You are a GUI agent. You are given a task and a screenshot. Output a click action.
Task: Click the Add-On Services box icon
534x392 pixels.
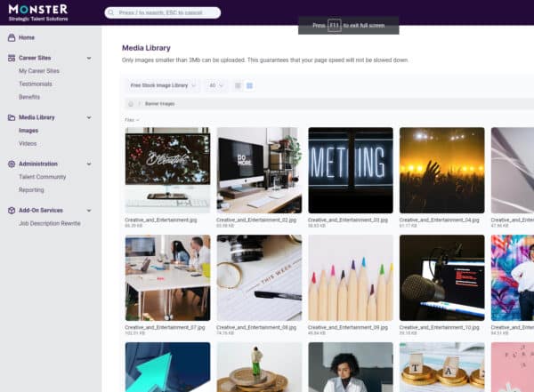coord(12,211)
